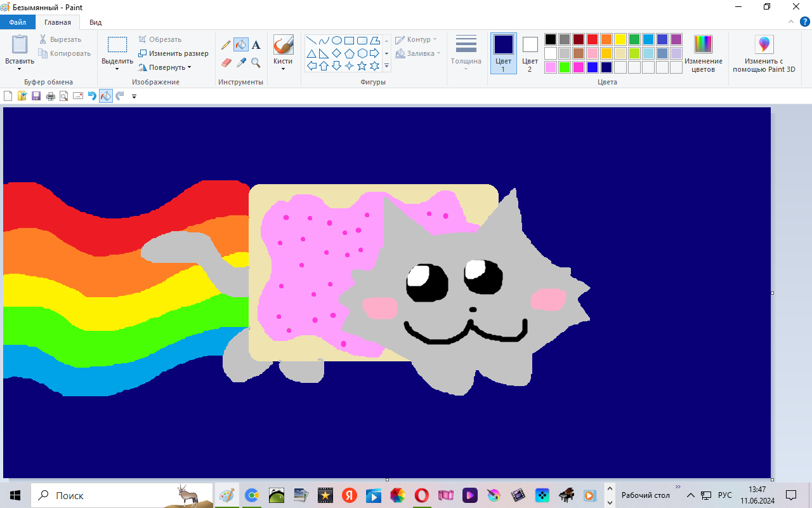The height and width of the screenshot is (508, 812).
Task: Pick the red color swatch
Action: (593, 39)
